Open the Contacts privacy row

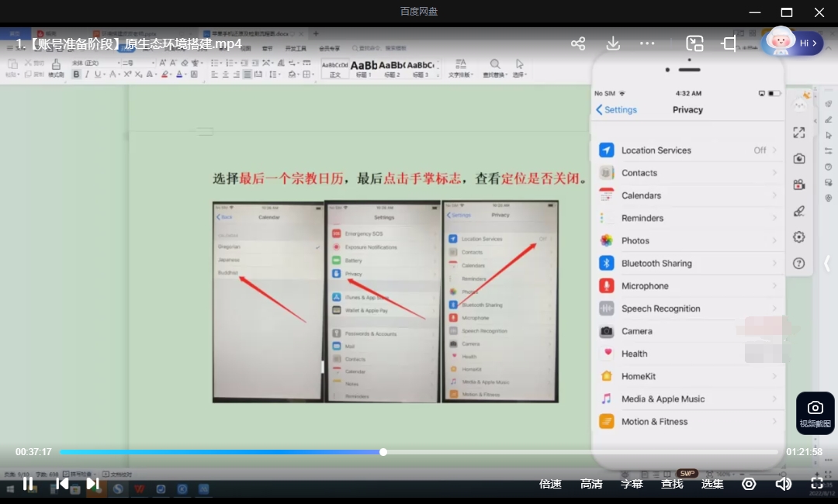[x=687, y=173]
